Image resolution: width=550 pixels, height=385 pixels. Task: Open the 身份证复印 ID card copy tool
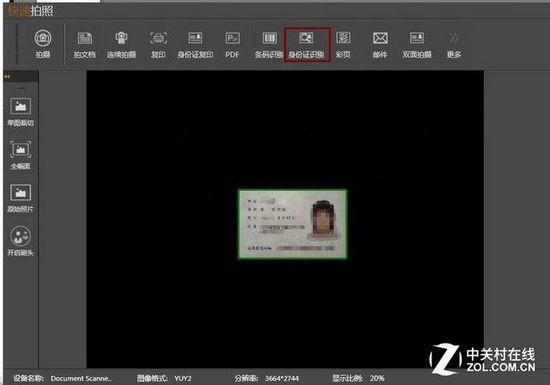point(195,45)
